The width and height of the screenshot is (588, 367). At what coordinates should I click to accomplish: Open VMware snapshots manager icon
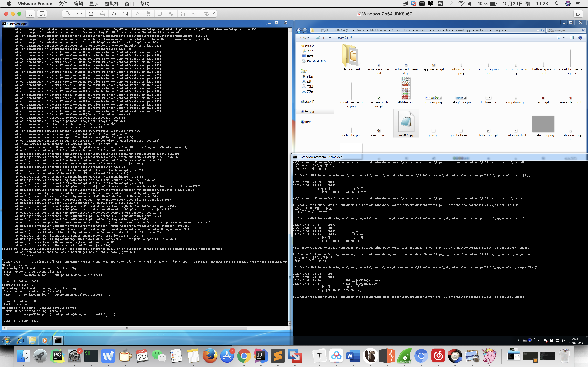point(42,14)
